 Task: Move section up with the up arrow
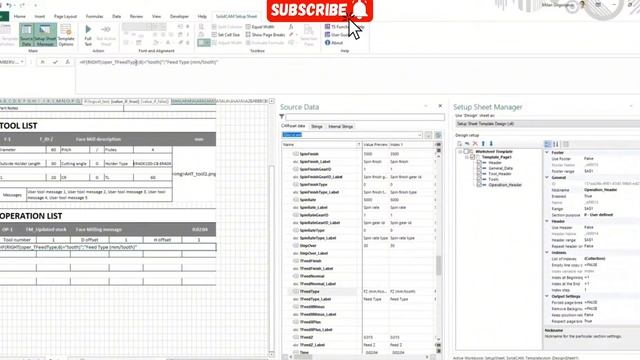483,144
